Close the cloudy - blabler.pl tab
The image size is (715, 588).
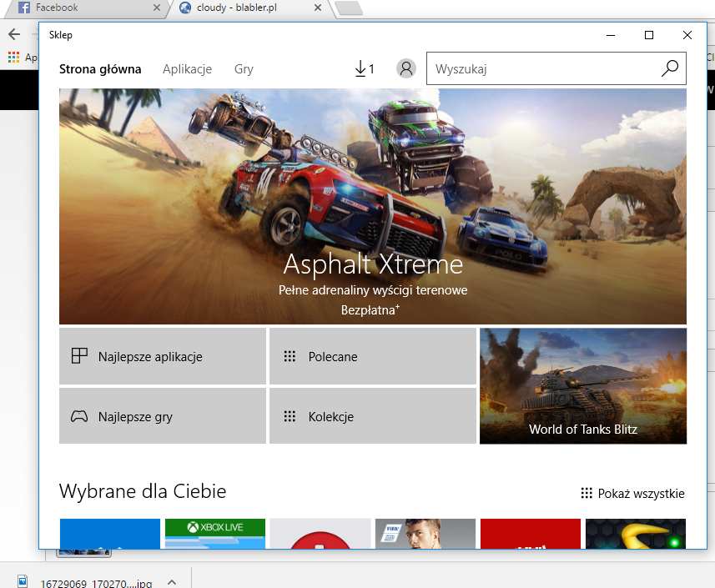coord(318,8)
